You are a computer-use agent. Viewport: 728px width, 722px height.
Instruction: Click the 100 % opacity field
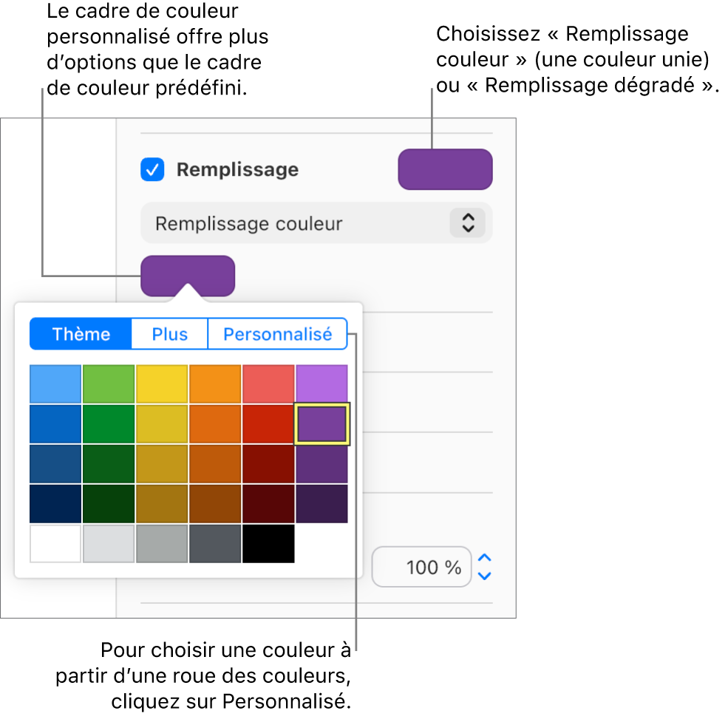(x=421, y=567)
